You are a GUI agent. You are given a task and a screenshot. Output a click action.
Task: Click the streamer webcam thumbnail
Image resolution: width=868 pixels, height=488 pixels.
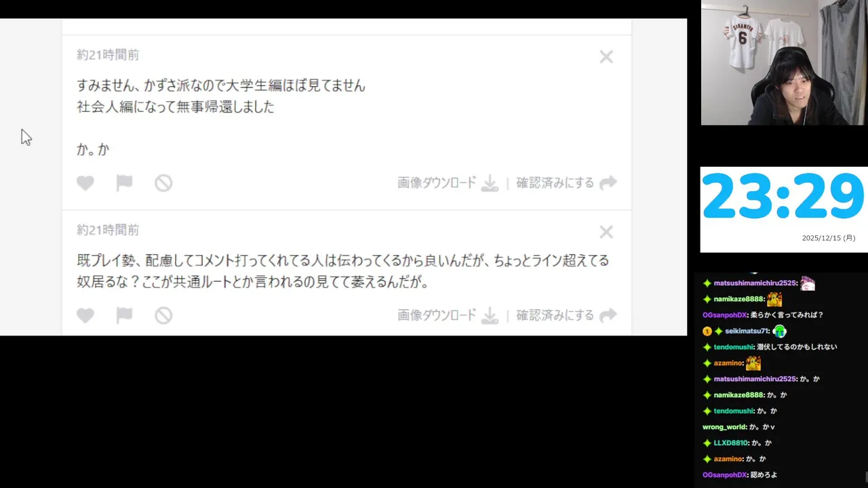click(x=784, y=62)
